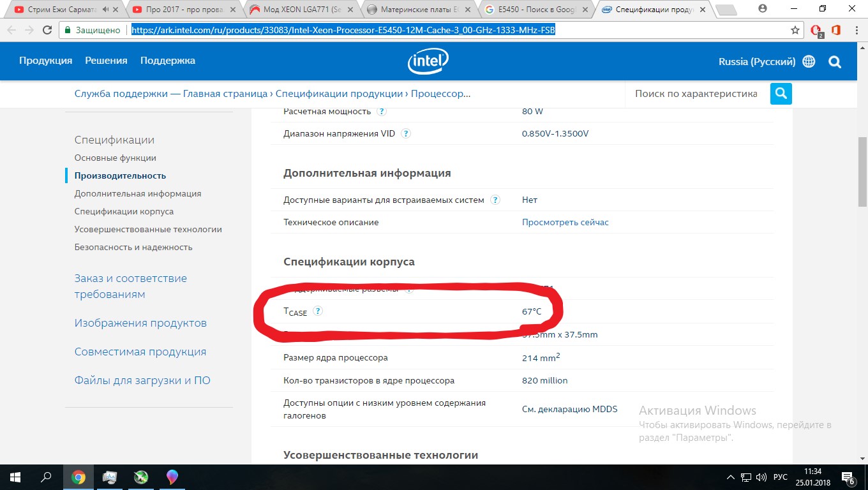Open Файлы для загрузки и ПО
The height and width of the screenshot is (490, 868).
[142, 380]
